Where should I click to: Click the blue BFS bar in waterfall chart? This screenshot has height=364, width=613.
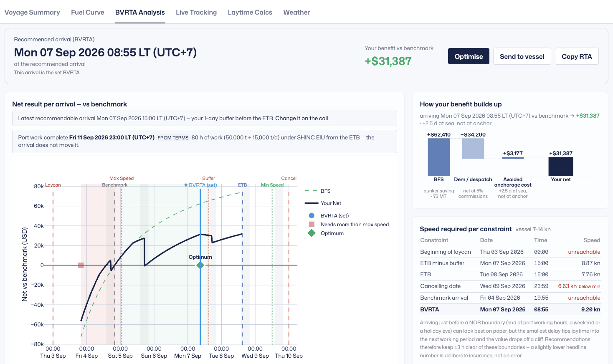pyautogui.click(x=439, y=157)
